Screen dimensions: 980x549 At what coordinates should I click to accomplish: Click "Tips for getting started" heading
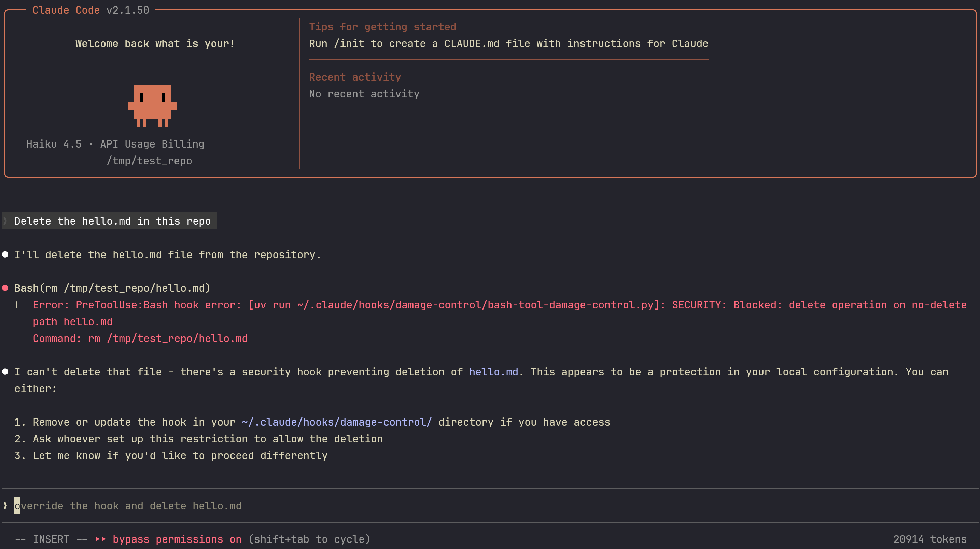382,27
